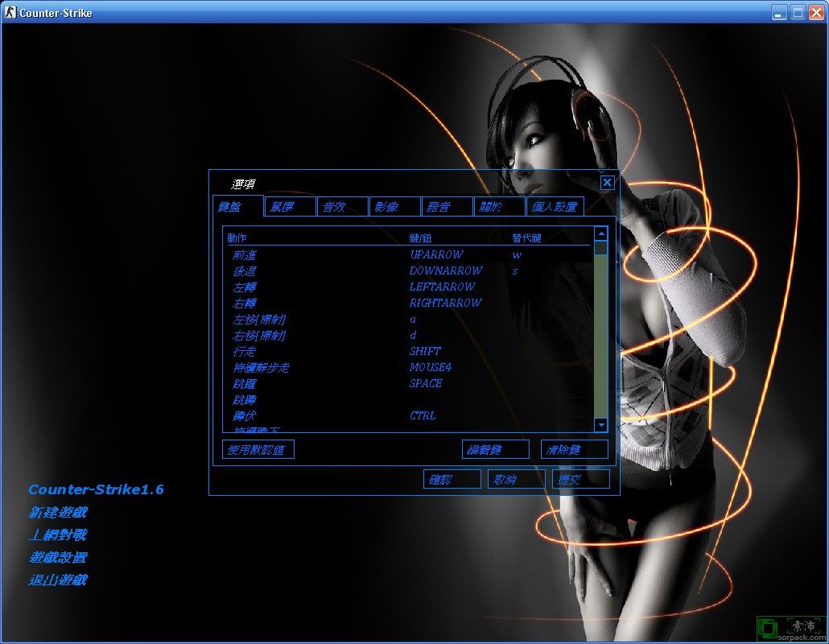
Task: Select the 影像 (Video) tab
Action: click(394, 207)
